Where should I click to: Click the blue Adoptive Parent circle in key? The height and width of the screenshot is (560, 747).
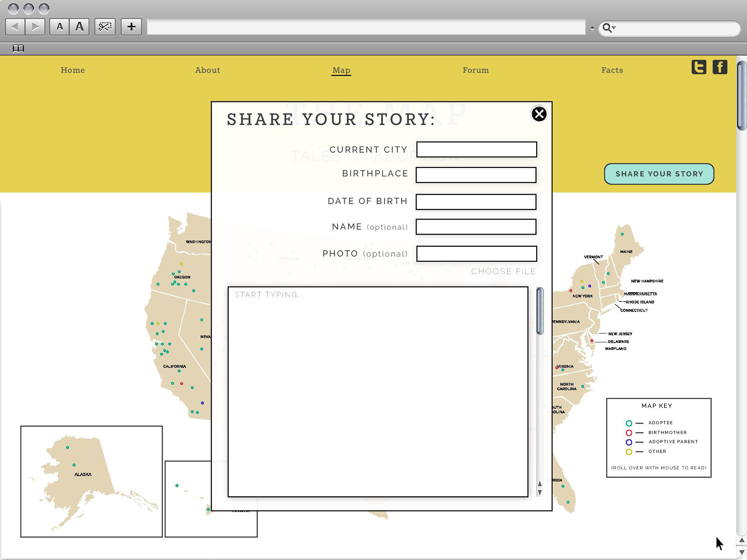click(x=629, y=442)
